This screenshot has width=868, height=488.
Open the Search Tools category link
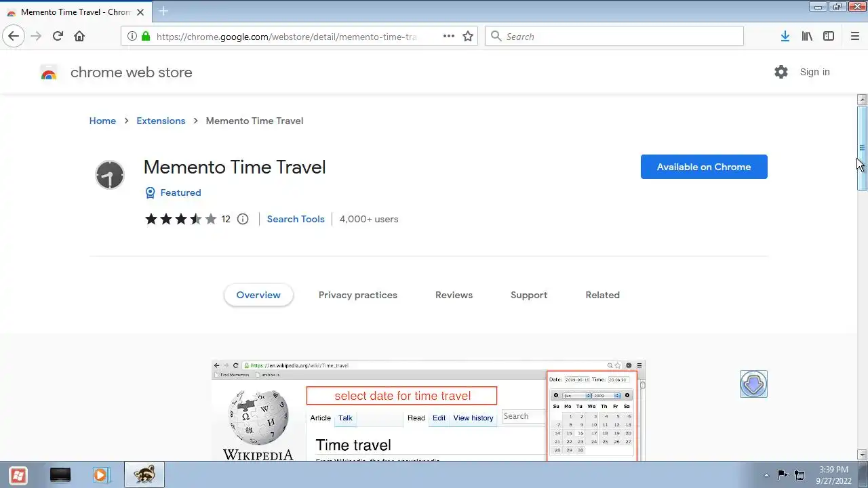pyautogui.click(x=296, y=219)
